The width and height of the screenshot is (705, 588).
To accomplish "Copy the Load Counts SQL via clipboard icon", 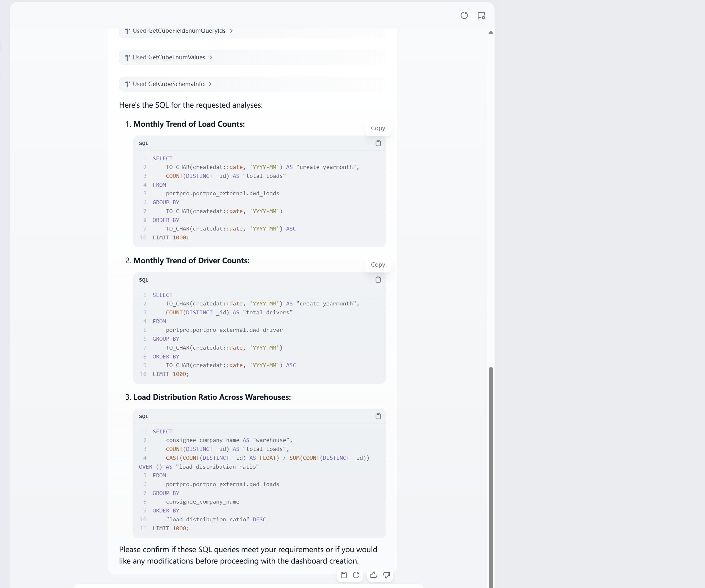I will (x=378, y=143).
